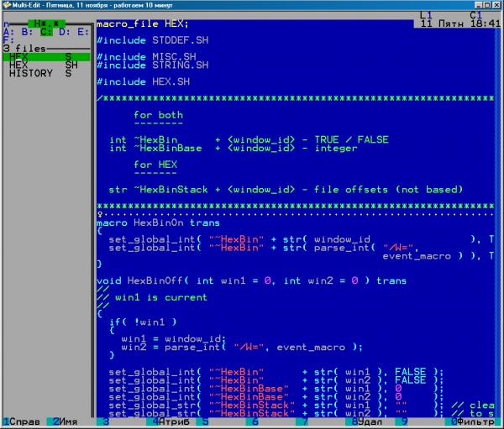
Task: Click the line number indicator L1
Action: pyautogui.click(x=425, y=15)
